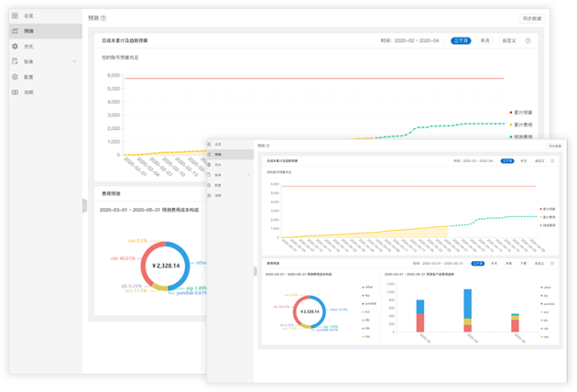Screen dimensions: 577x392
Task: Toggle 预测费用 legend entry in back window chart
Action: tap(521, 136)
